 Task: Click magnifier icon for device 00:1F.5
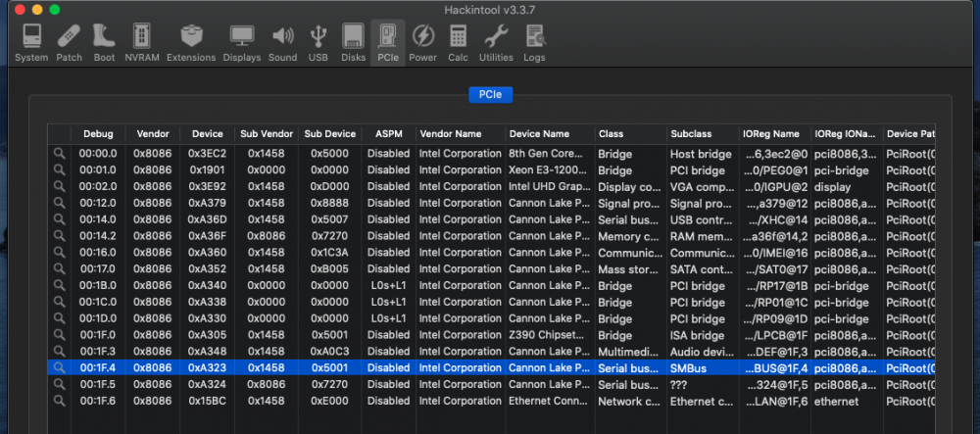pyautogui.click(x=59, y=384)
